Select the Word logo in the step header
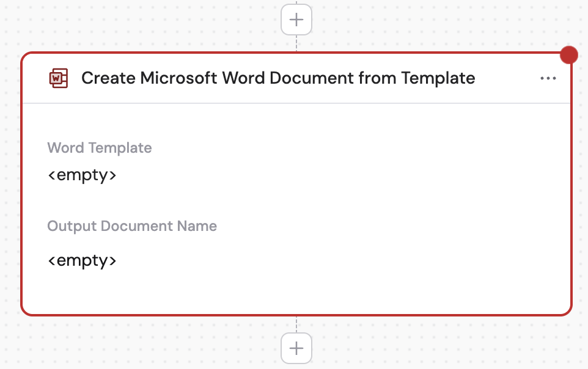Image resolution: width=588 pixels, height=369 pixels. [59, 78]
